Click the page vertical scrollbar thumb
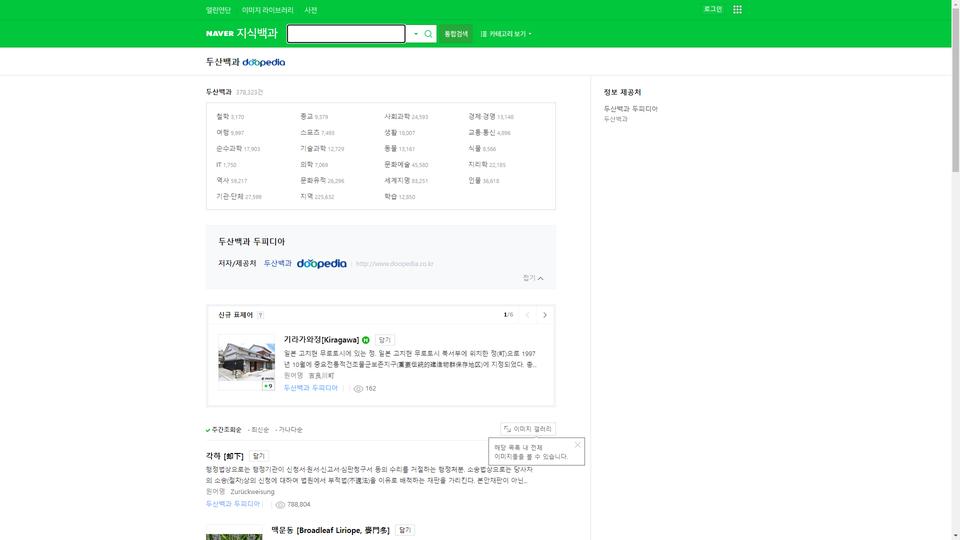Image resolution: width=960 pixels, height=540 pixels. (x=956, y=88)
